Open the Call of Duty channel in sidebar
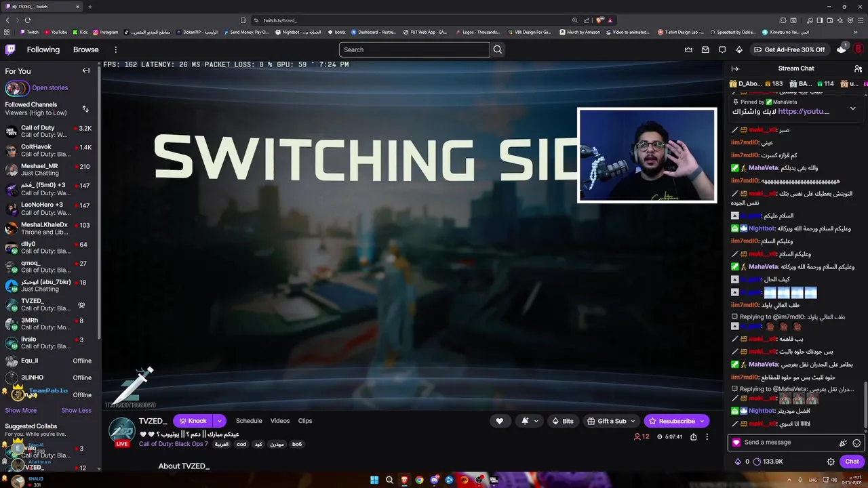The width and height of the screenshot is (868, 488). click(x=49, y=131)
